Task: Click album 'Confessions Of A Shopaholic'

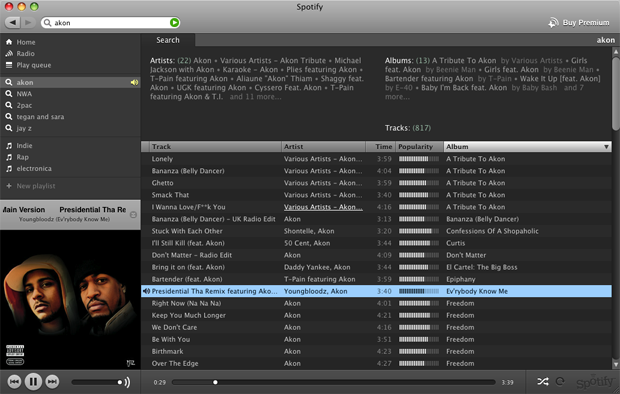Action: point(492,231)
